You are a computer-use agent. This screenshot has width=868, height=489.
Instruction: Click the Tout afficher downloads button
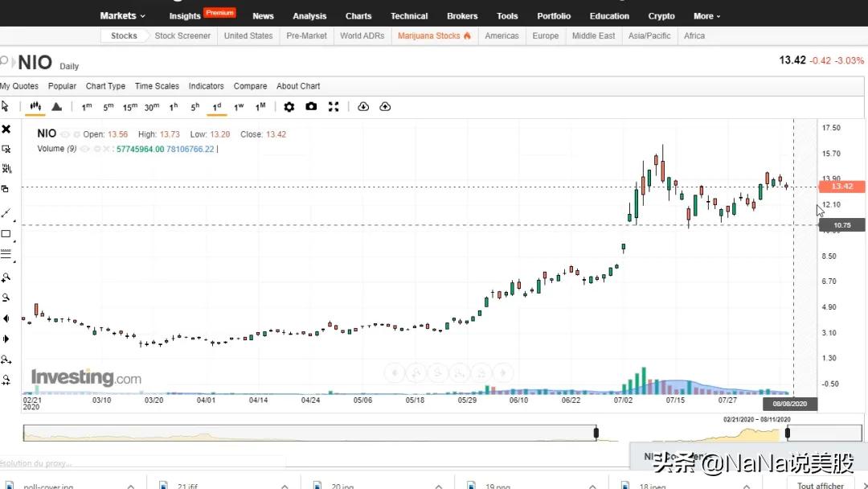coord(820,485)
